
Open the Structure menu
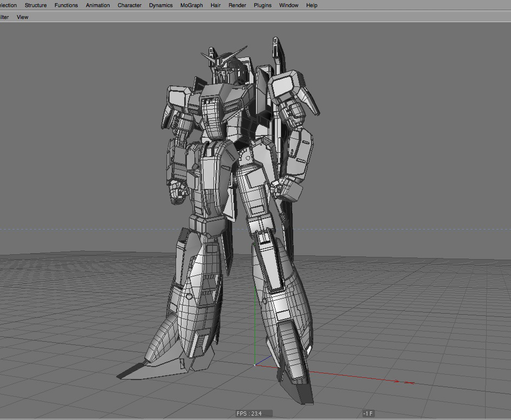tap(36, 5)
